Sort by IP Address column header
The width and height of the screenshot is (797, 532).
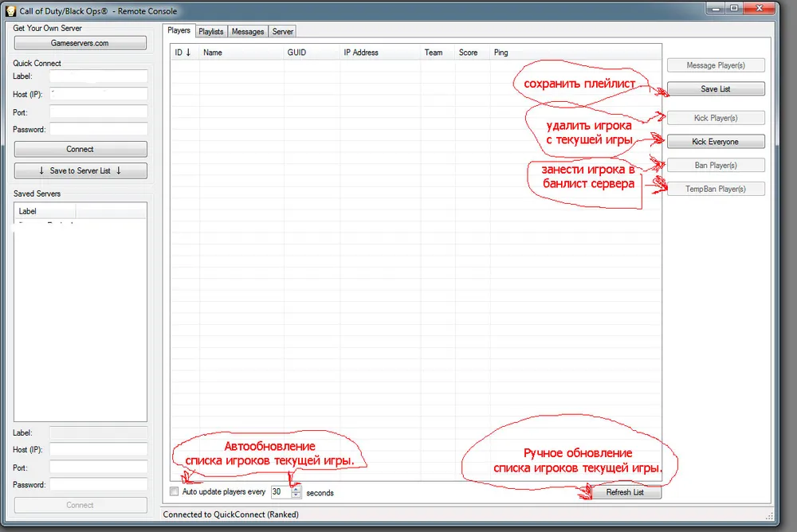tap(380, 53)
